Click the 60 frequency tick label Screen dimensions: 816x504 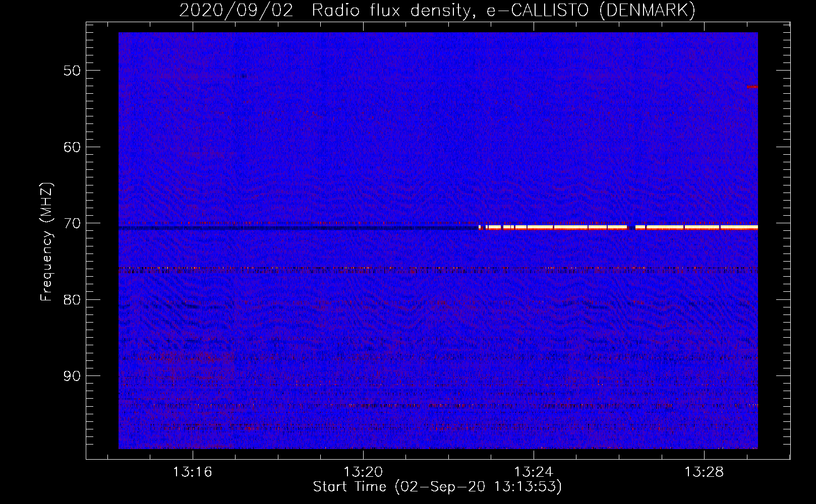(72, 147)
